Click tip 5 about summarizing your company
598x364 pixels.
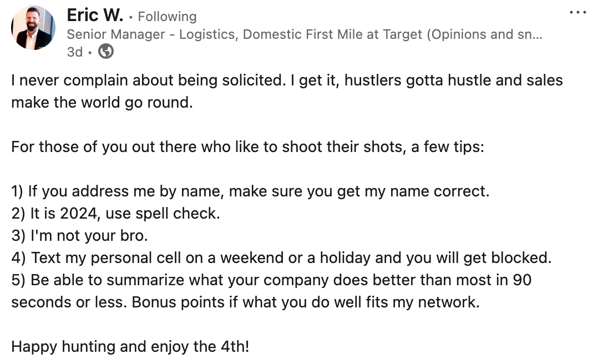click(271, 280)
